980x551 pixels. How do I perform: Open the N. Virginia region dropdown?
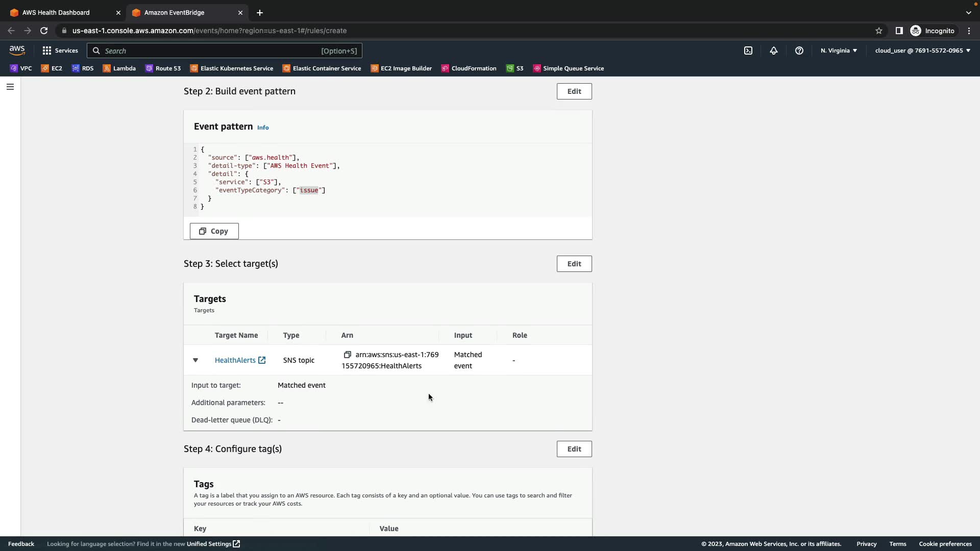(839, 51)
